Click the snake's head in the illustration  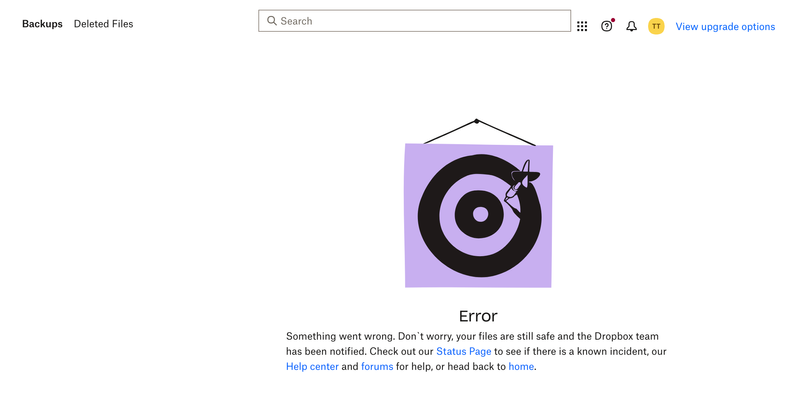(x=520, y=180)
